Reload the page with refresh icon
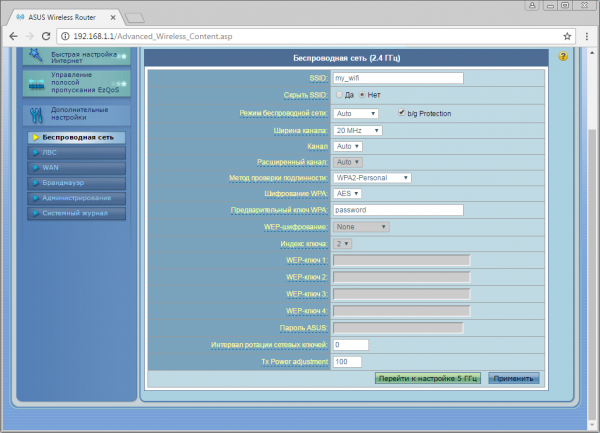The image size is (600, 433). click(46, 36)
